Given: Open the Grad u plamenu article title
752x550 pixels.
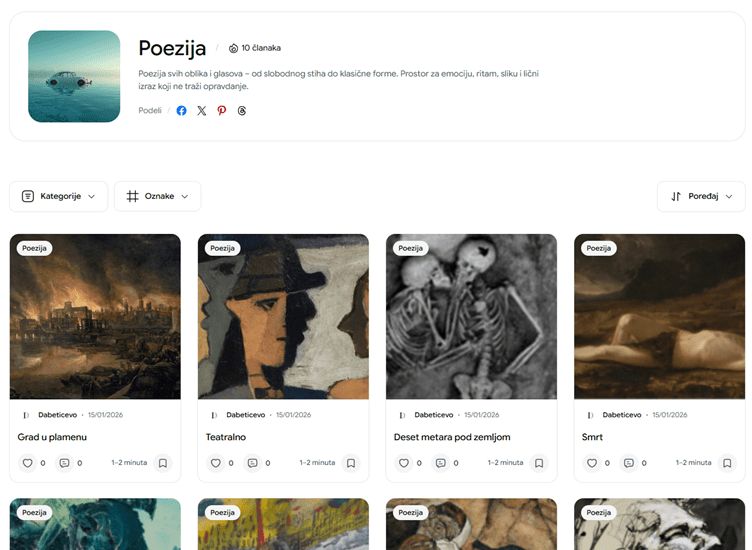Looking at the screenshot, I should click(52, 437).
